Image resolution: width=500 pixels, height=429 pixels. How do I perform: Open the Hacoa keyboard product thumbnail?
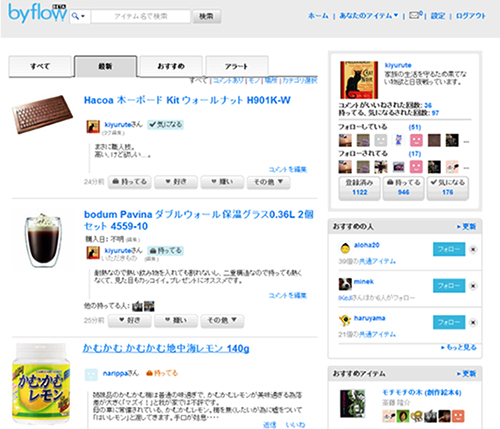[42, 114]
